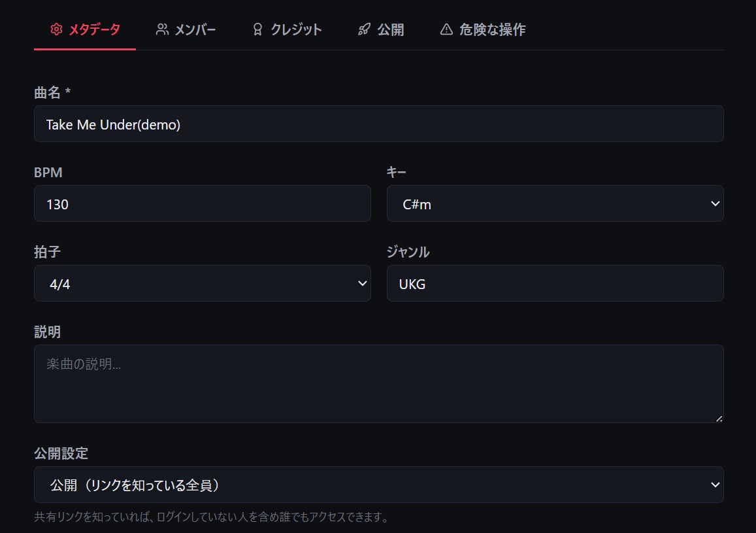This screenshot has width=756, height=533.
Task: Click the resize grip on the 説明 textarea
Action: (719, 419)
